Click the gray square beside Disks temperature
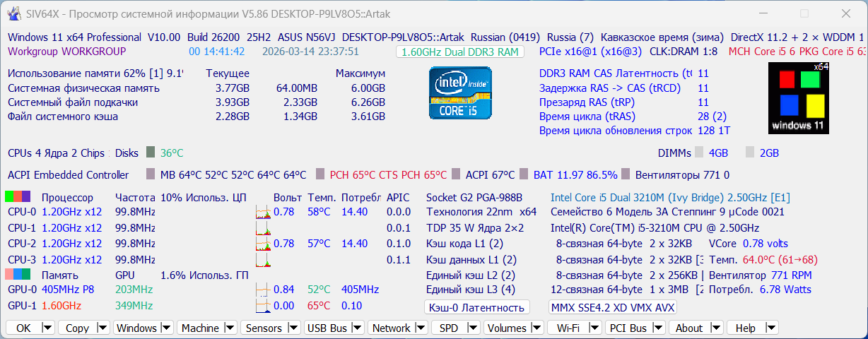This screenshot has height=339, width=868. tap(151, 152)
